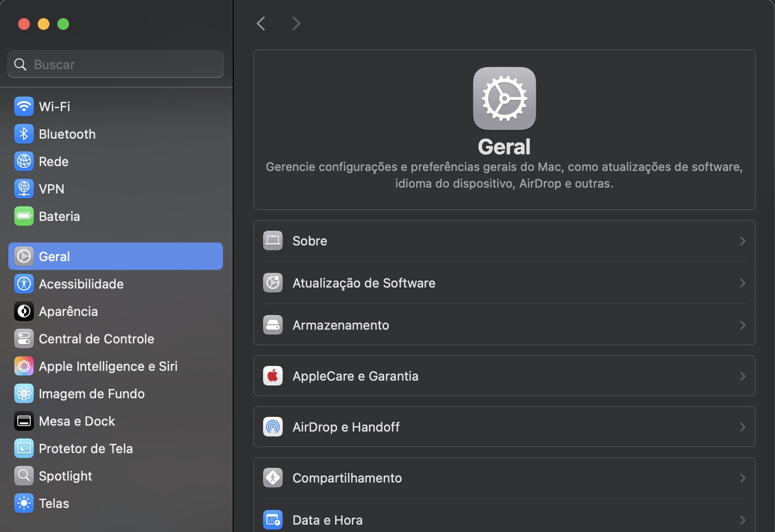Image resolution: width=775 pixels, height=532 pixels.
Task: Go forward with the right arrow
Action: 296,23
